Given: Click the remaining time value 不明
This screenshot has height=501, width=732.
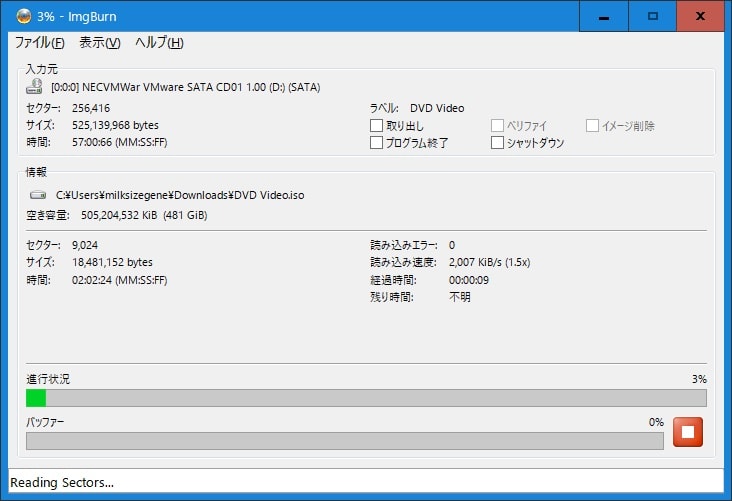Looking at the screenshot, I should [x=460, y=297].
